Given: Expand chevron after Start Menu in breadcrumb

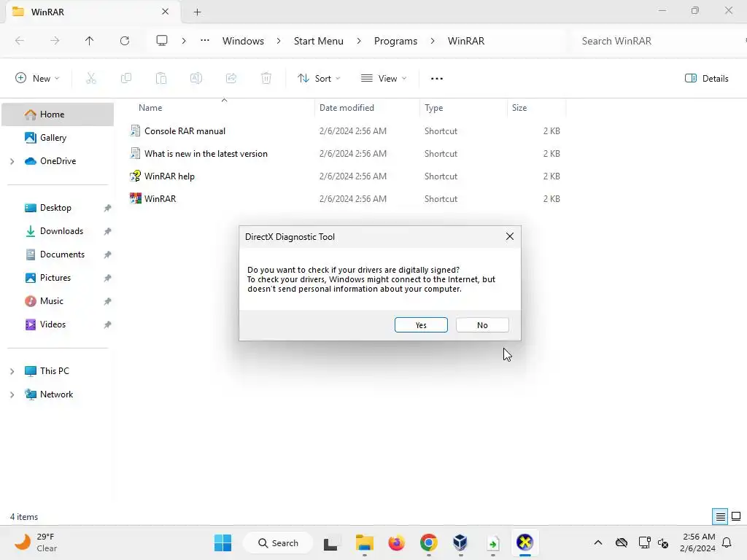Looking at the screenshot, I should 359,41.
